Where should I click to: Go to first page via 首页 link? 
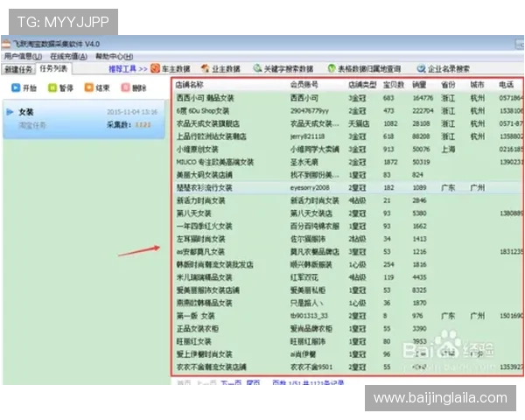click(x=184, y=382)
